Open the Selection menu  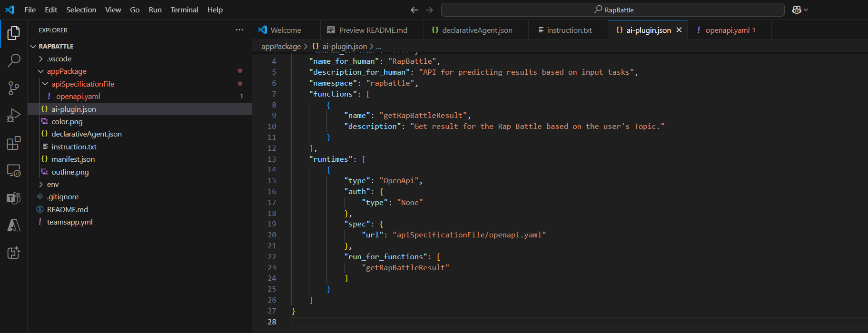point(81,10)
